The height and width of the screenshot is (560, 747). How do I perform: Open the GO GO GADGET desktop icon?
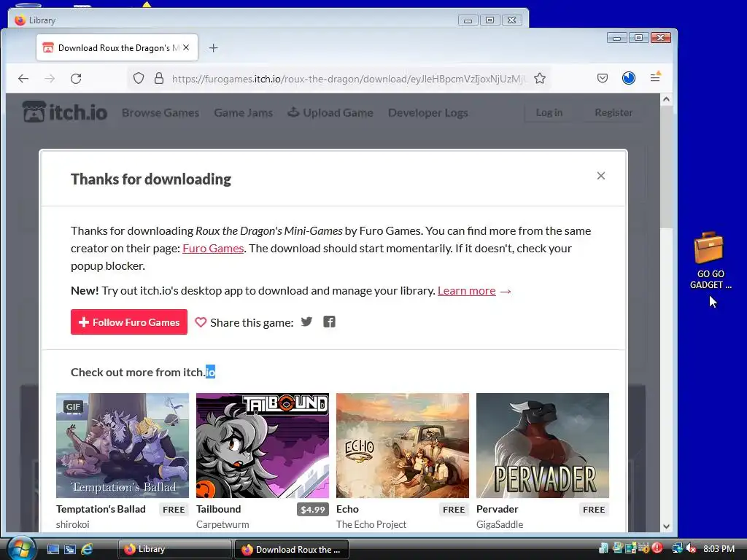click(710, 261)
